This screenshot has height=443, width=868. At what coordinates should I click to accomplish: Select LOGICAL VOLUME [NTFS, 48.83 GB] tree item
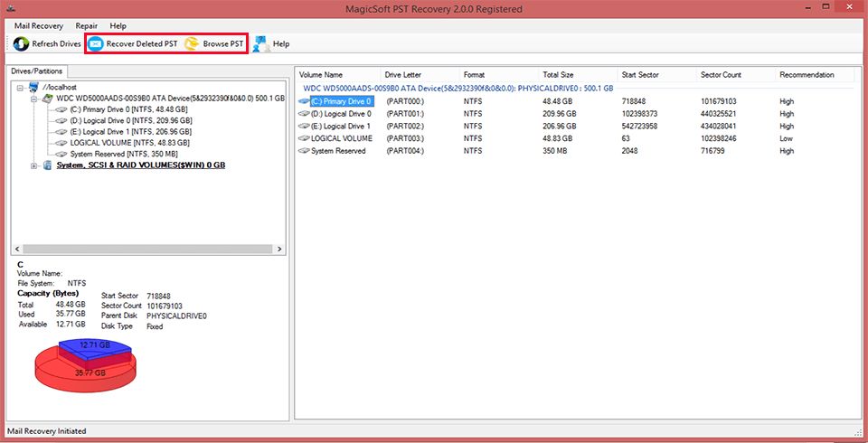[130, 143]
